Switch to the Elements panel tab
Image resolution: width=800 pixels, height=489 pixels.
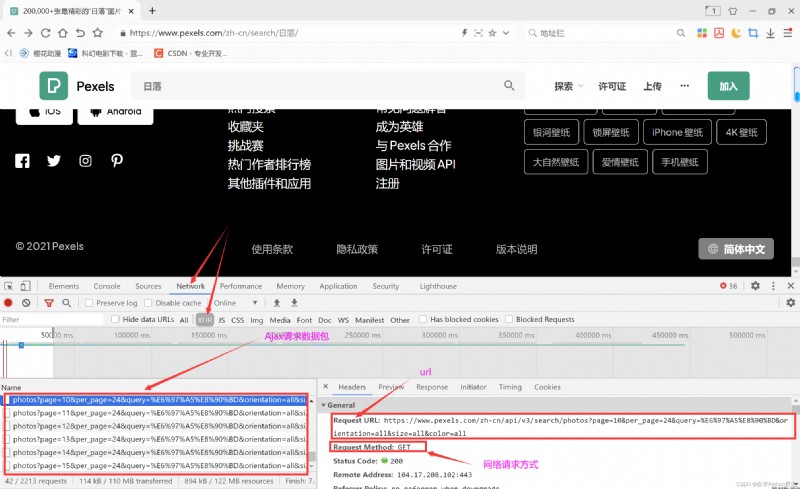point(64,286)
